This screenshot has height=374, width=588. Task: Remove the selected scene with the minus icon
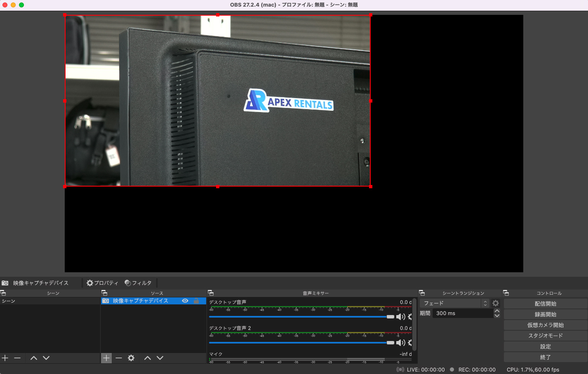(x=17, y=358)
